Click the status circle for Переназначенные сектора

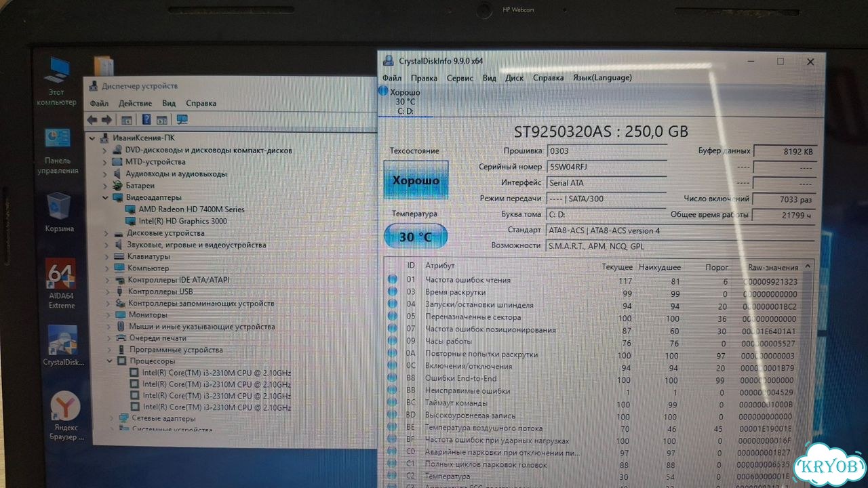(x=393, y=317)
